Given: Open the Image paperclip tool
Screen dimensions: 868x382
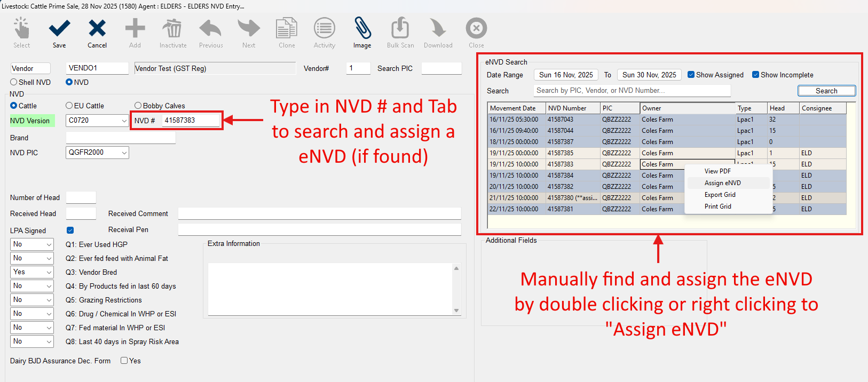Looking at the screenshot, I should 362,28.
